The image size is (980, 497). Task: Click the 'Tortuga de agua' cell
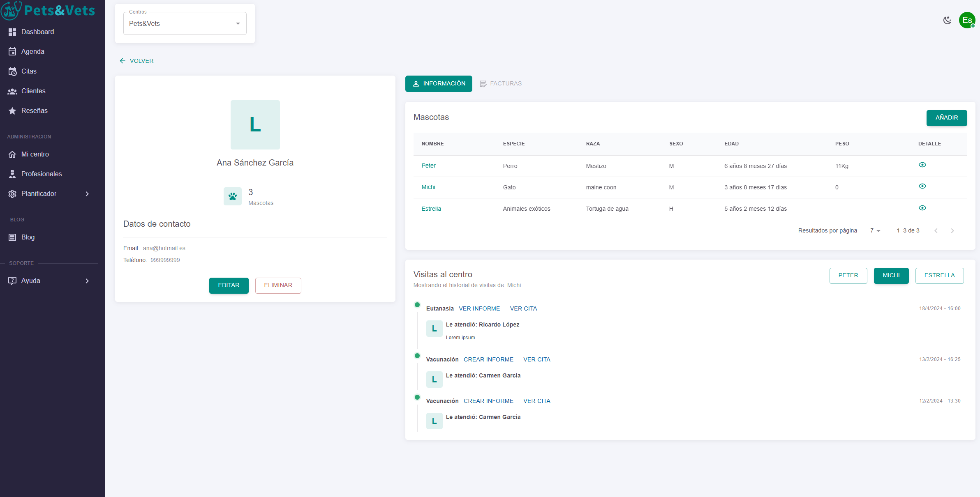point(607,209)
